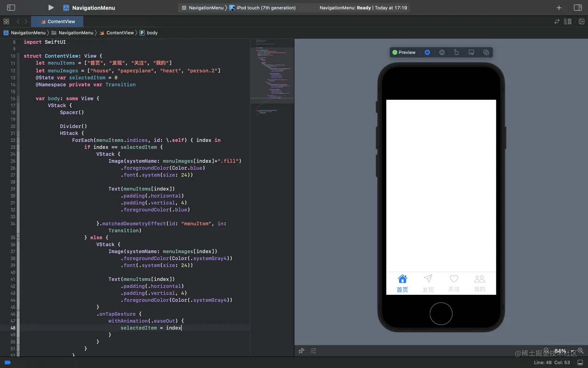The height and width of the screenshot is (368, 588).
Task: Click the blue indicator in bottom bar
Action: coord(7,363)
